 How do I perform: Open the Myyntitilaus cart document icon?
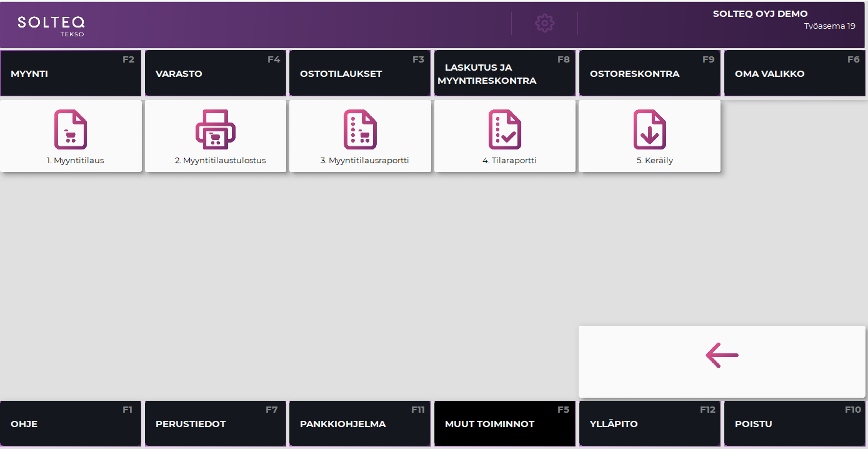(x=71, y=129)
